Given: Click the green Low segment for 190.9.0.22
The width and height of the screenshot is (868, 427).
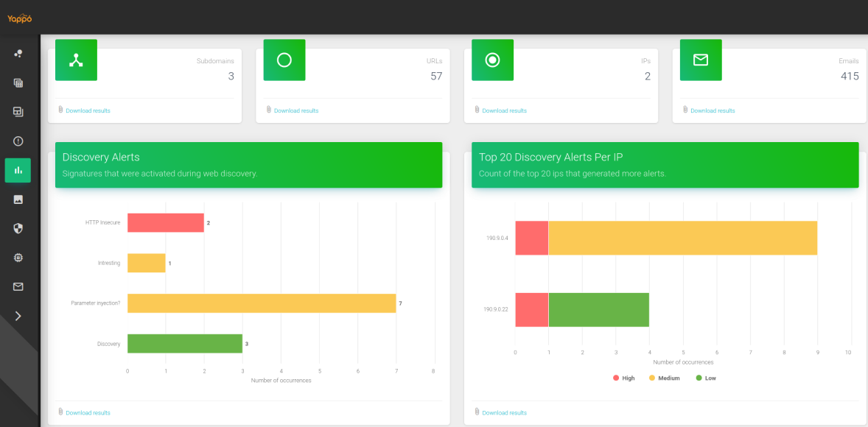Looking at the screenshot, I should [599, 310].
